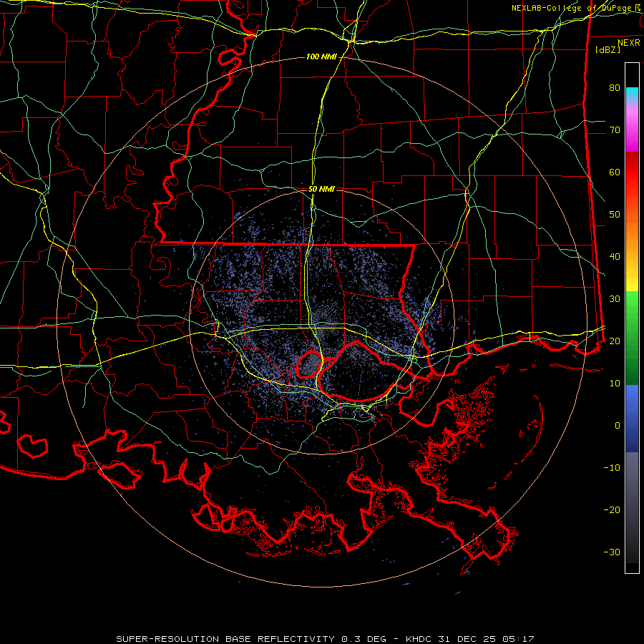
Task: Click the red band of the color scale
Action: pos(632,172)
